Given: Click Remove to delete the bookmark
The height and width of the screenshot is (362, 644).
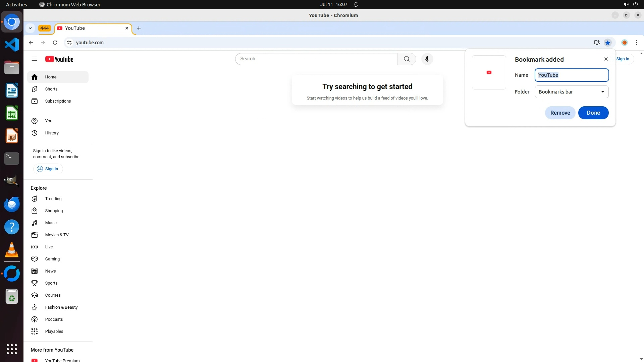Looking at the screenshot, I should click(x=560, y=113).
